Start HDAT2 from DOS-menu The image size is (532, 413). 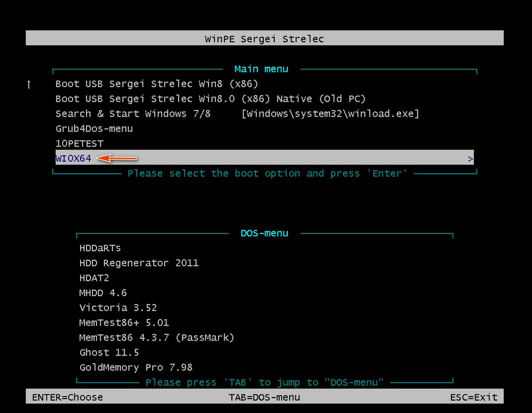tap(94, 278)
